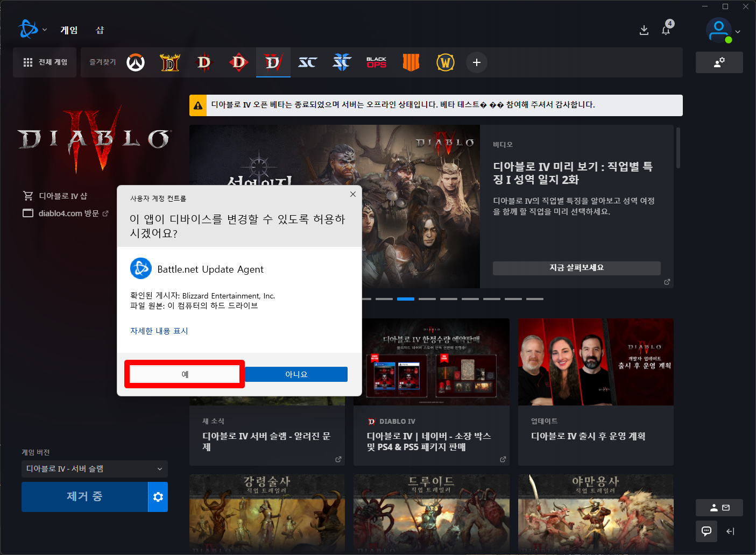Viewport: 756px width, 555px height.
Task: Click the 지금 살펴보세요 button
Action: click(577, 268)
